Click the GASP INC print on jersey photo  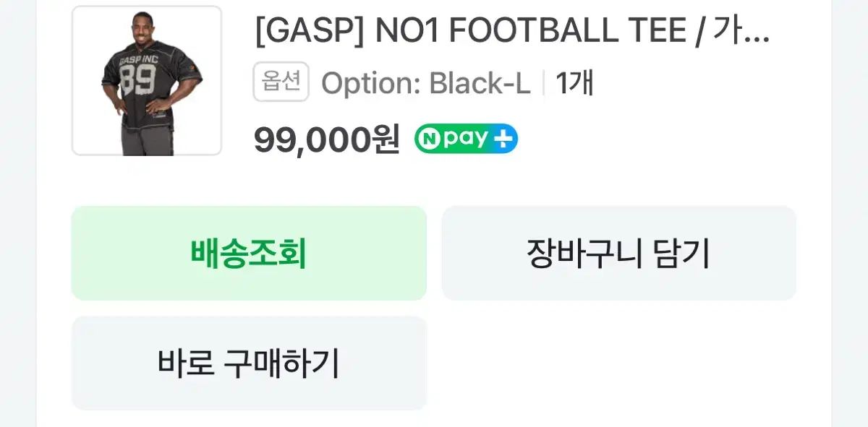[139, 61]
